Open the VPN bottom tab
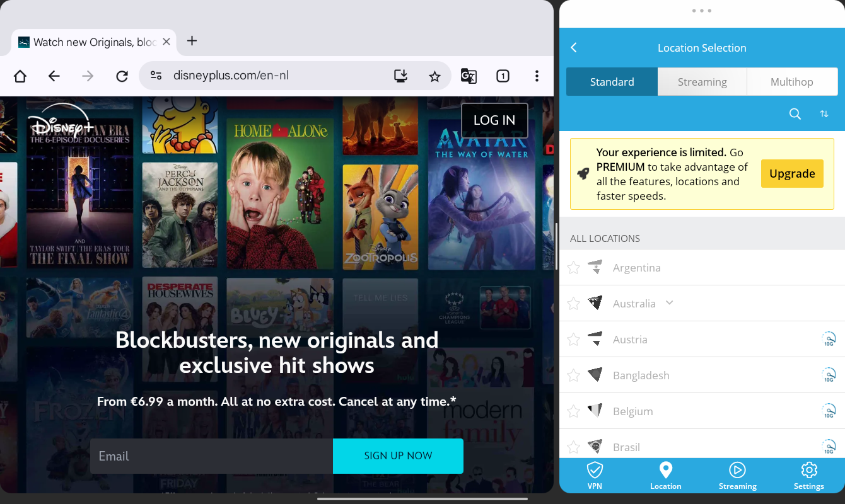The width and height of the screenshot is (845, 504). pos(595,476)
